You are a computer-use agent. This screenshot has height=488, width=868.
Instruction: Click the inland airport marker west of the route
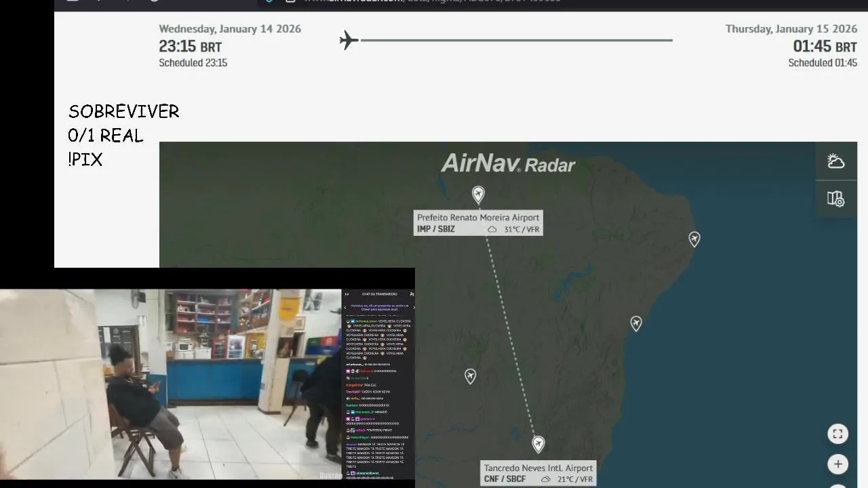coord(471,376)
